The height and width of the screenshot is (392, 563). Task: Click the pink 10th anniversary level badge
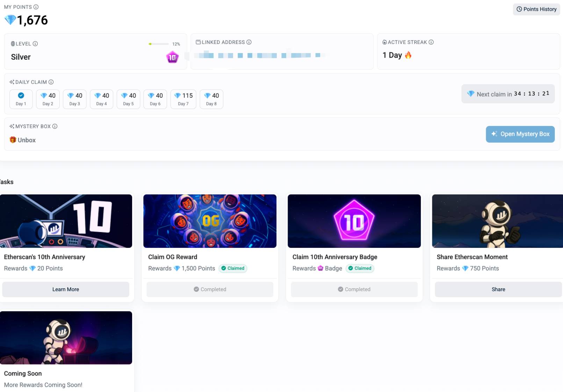pos(172,57)
